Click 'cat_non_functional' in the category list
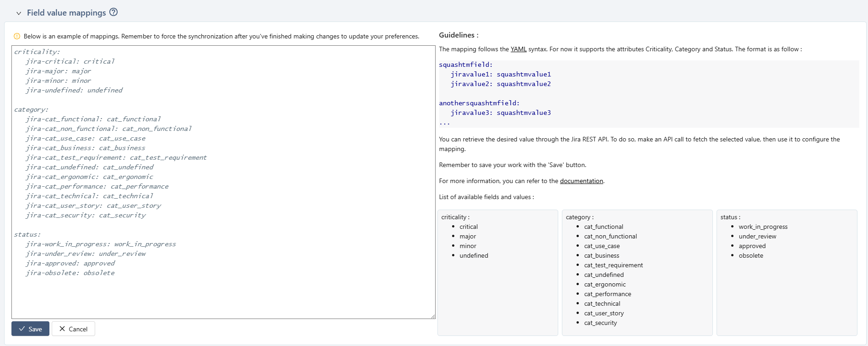The height and width of the screenshot is (346, 868). tap(610, 236)
